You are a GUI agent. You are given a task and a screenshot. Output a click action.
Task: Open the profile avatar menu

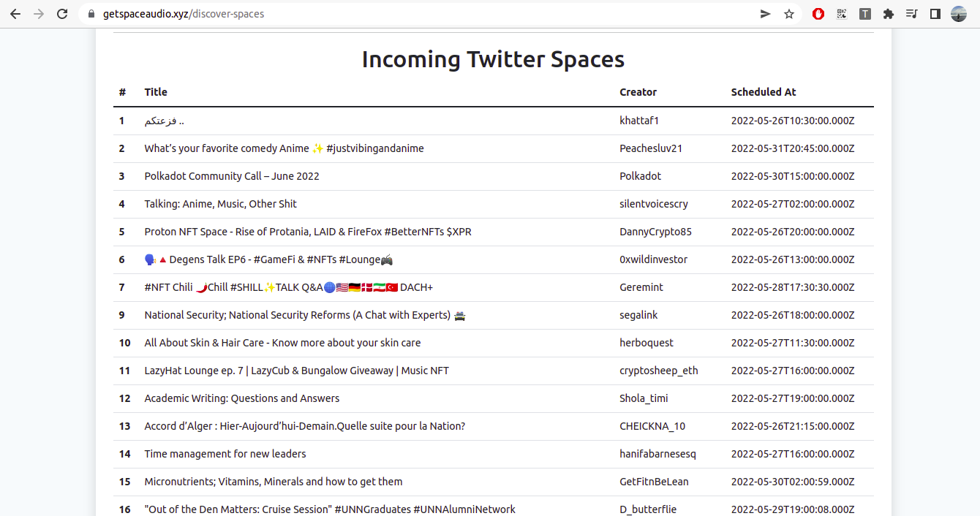pyautogui.click(x=959, y=14)
